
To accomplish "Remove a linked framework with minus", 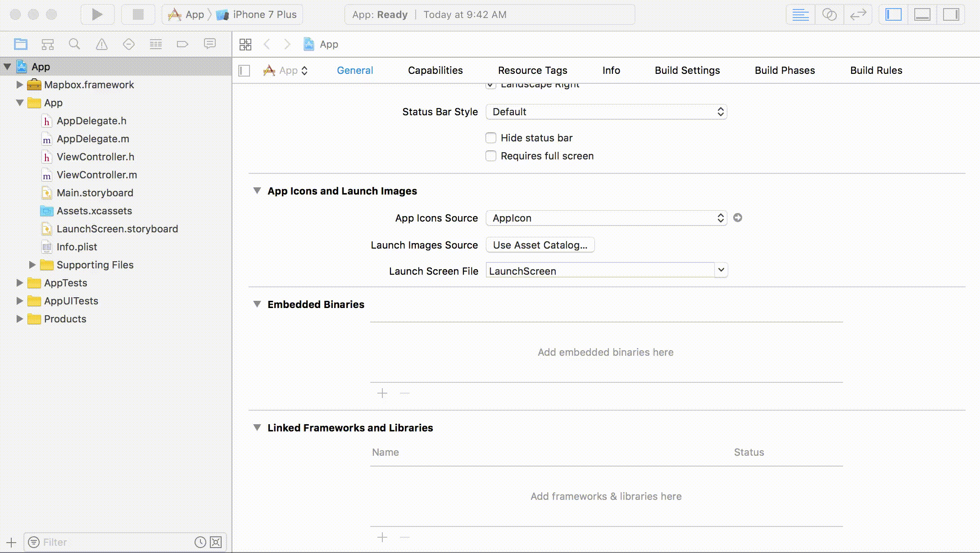I will point(405,537).
